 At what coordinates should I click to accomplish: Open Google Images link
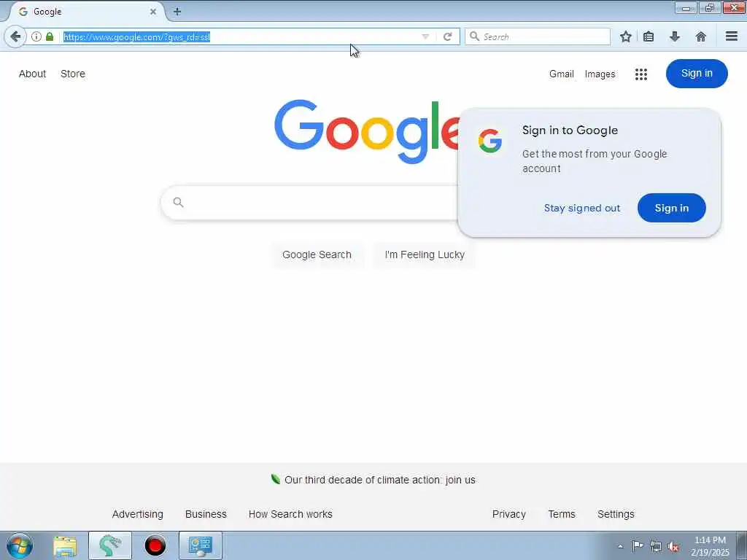pos(600,74)
